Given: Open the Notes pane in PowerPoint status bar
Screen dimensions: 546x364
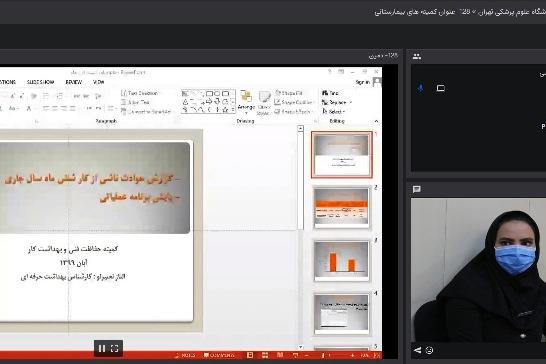Looking at the screenshot, I should click(x=185, y=355).
